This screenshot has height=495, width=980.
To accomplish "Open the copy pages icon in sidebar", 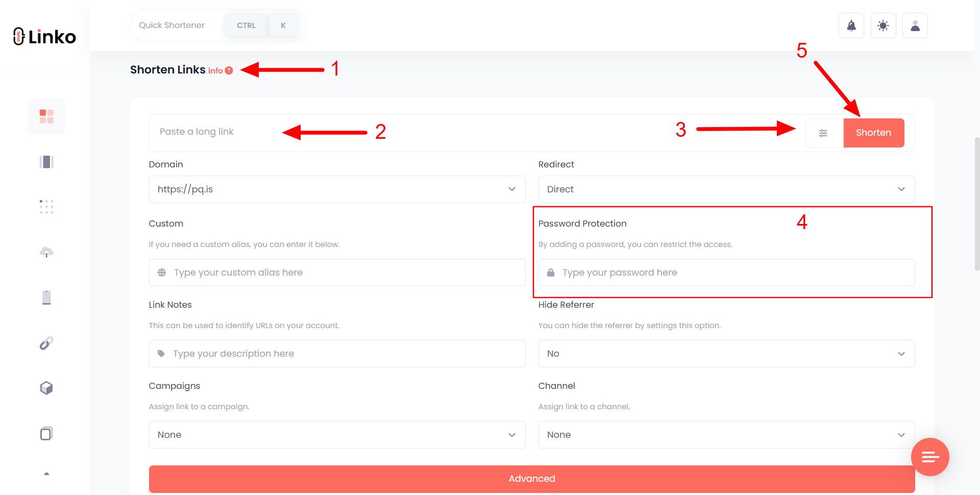I will (x=46, y=433).
